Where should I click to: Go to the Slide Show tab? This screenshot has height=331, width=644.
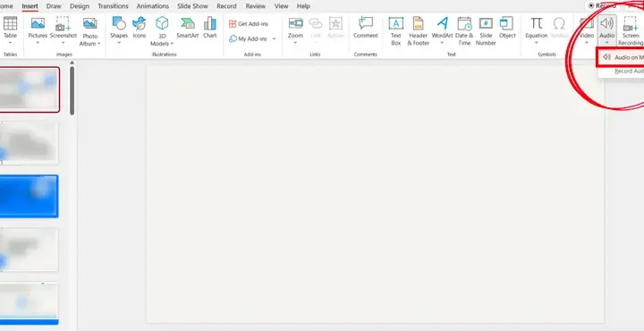[x=192, y=6]
